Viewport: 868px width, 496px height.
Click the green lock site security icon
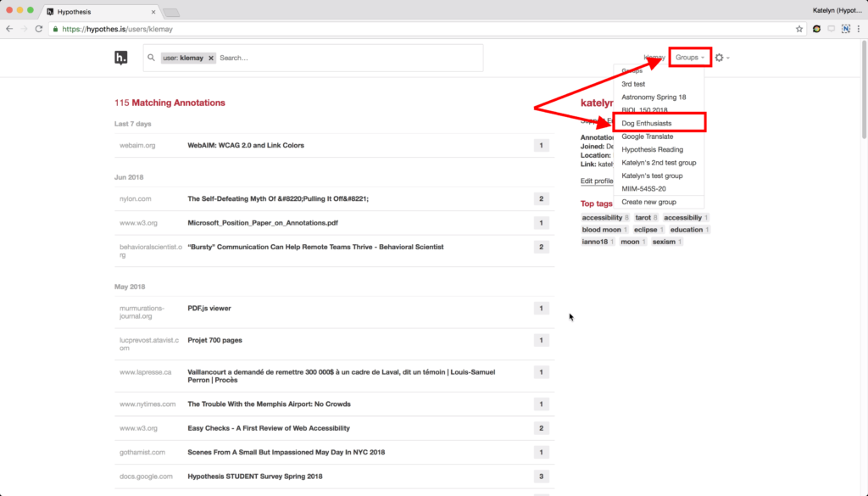point(55,29)
